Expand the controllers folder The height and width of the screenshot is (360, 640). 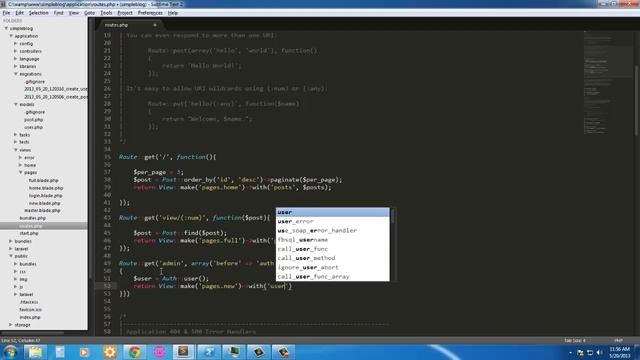(x=16, y=51)
